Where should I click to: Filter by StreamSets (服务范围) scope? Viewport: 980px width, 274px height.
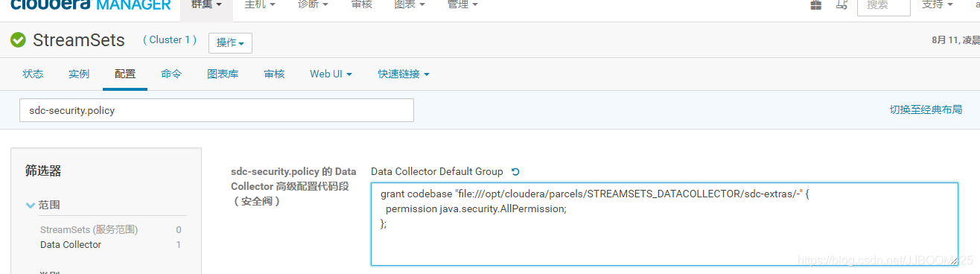(89, 230)
